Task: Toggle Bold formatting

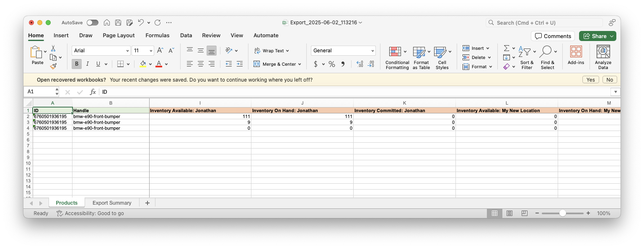Action: (x=76, y=64)
